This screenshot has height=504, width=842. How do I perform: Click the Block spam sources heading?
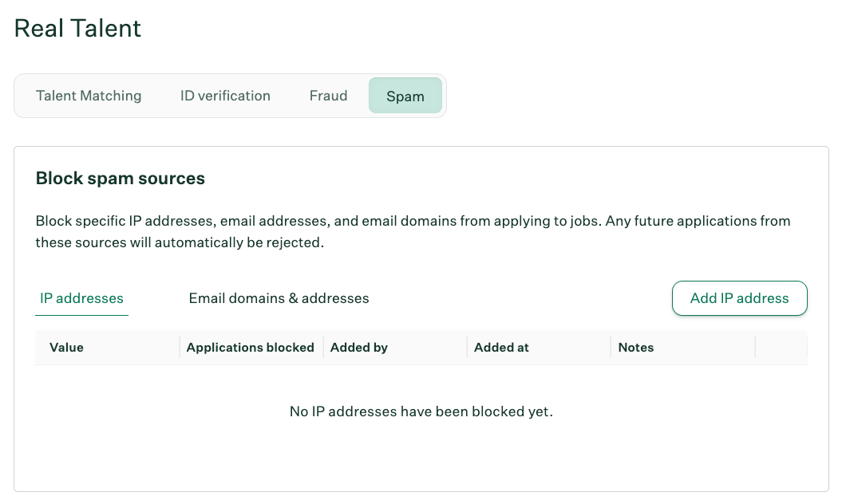coord(120,178)
